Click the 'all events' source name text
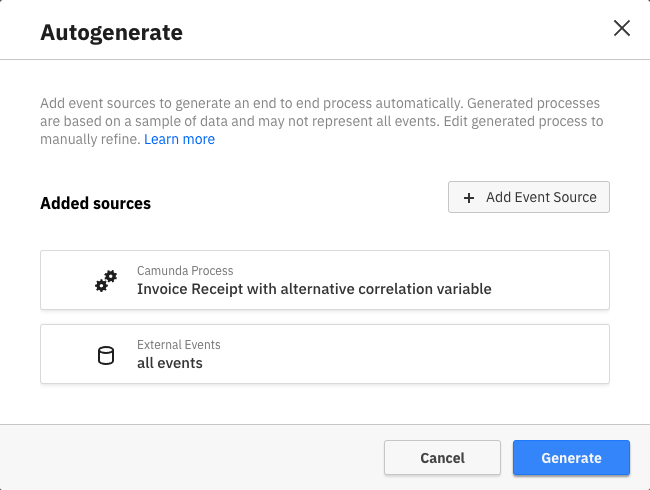Image resolution: width=650 pixels, height=490 pixels. (170, 363)
